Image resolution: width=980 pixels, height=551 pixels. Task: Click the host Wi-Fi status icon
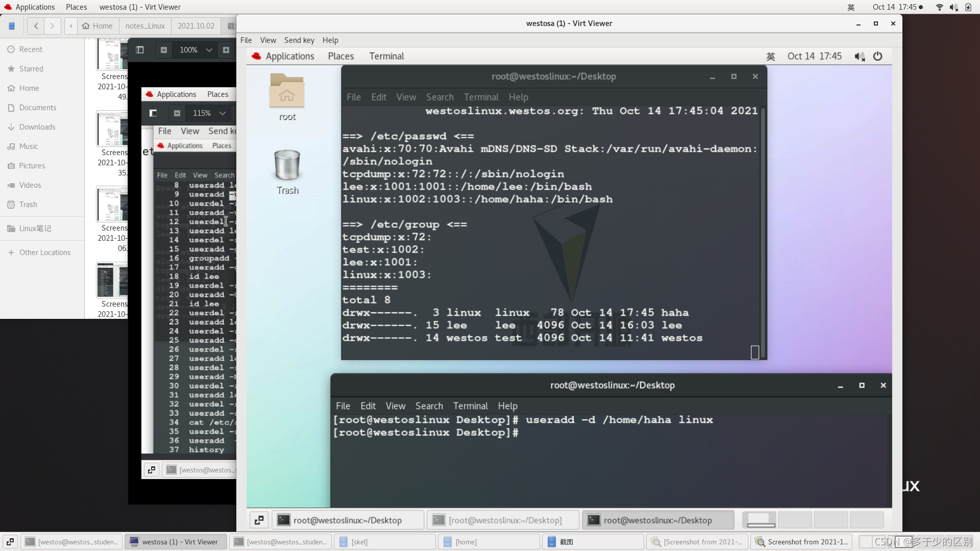[x=939, y=7]
